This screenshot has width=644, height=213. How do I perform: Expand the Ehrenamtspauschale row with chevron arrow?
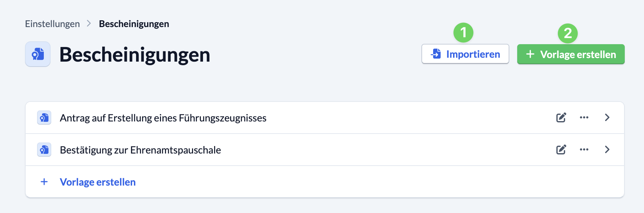click(x=607, y=150)
